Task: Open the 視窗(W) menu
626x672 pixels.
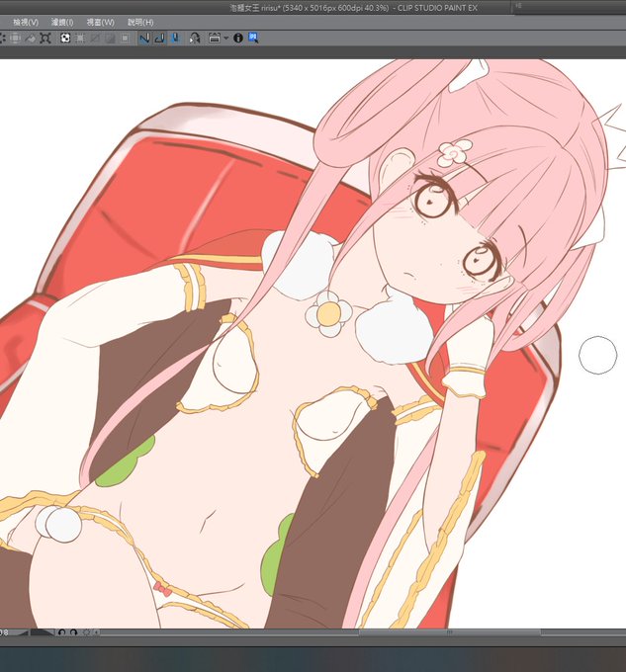Action: 100,22
